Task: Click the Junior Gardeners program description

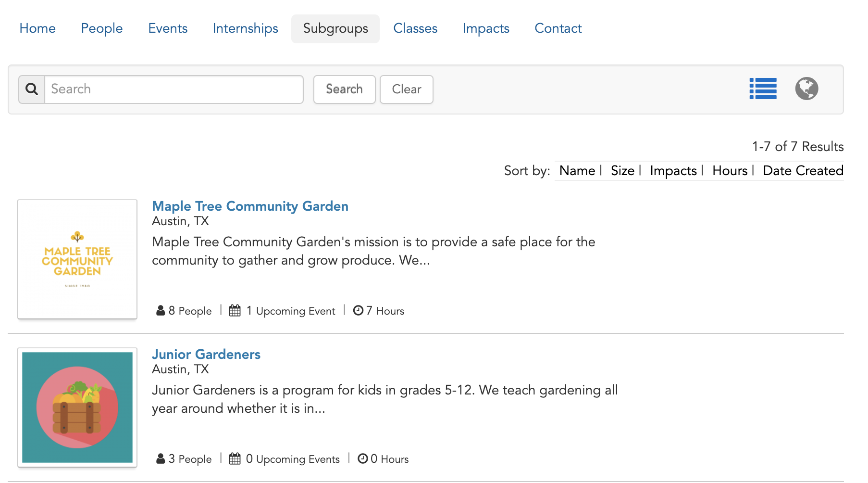Action: coord(384,399)
